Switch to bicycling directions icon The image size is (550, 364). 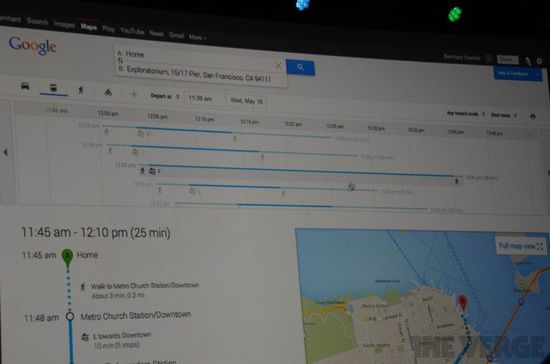pyautogui.click(x=108, y=92)
